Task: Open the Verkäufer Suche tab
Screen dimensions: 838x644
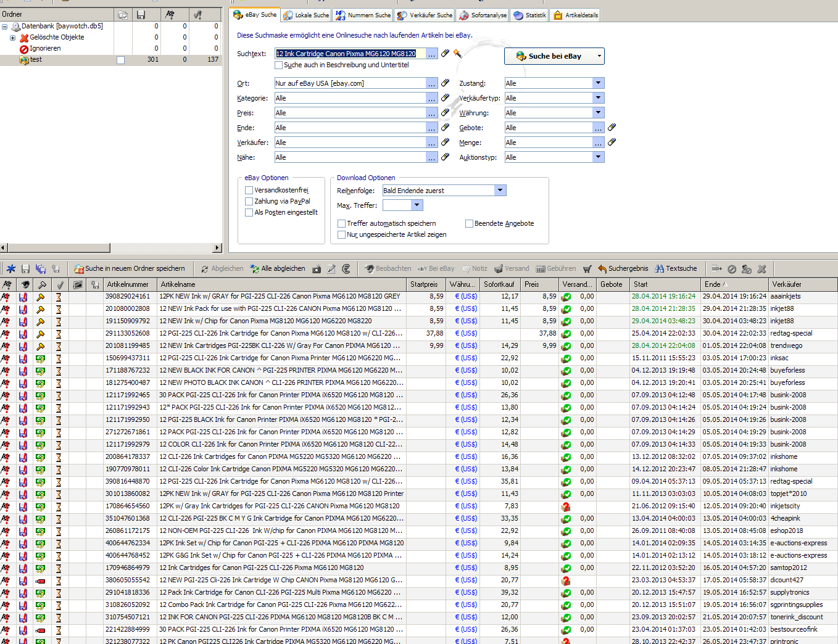Action: click(x=425, y=15)
